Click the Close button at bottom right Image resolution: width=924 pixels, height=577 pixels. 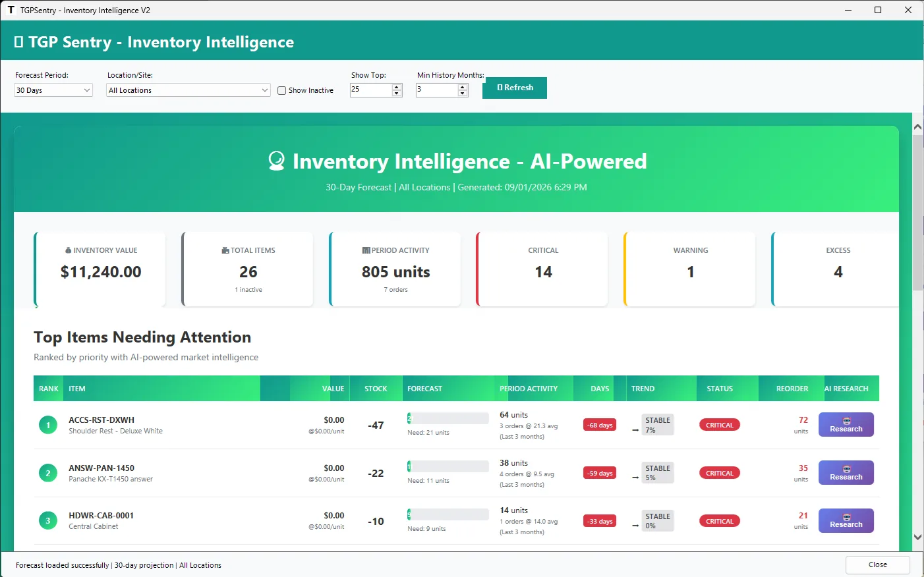(x=878, y=565)
